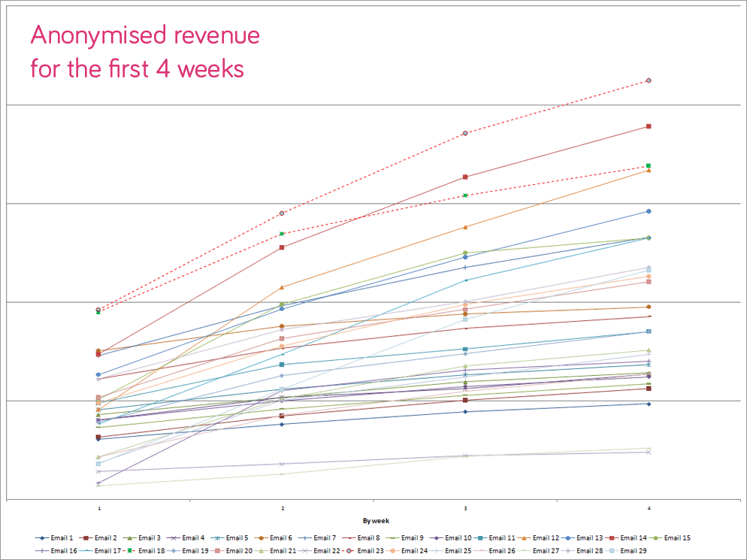The image size is (747, 560).
Task: Select Email 11's week 3 teal square marker
Action: pyautogui.click(x=465, y=350)
